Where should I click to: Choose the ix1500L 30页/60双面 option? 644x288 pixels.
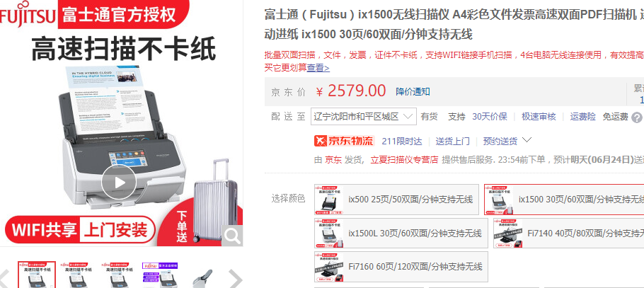[x=401, y=234]
